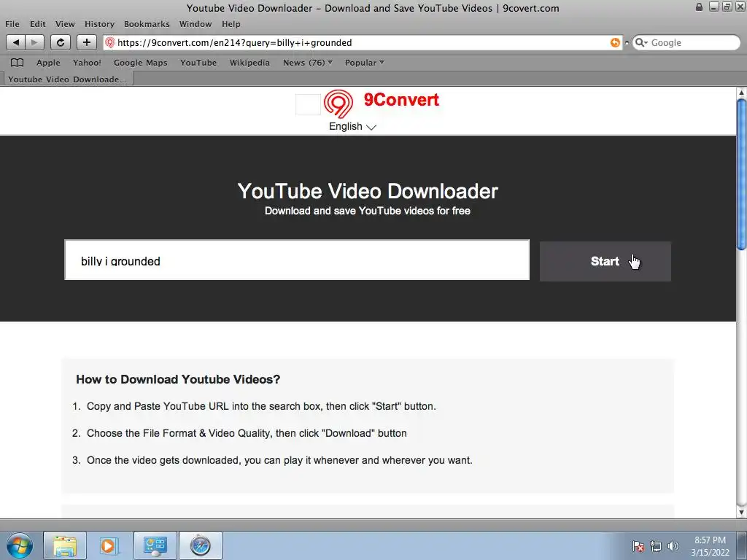This screenshot has width=747, height=560.
Task: Select the Youtube Video Downloader tab
Action: click(68, 79)
